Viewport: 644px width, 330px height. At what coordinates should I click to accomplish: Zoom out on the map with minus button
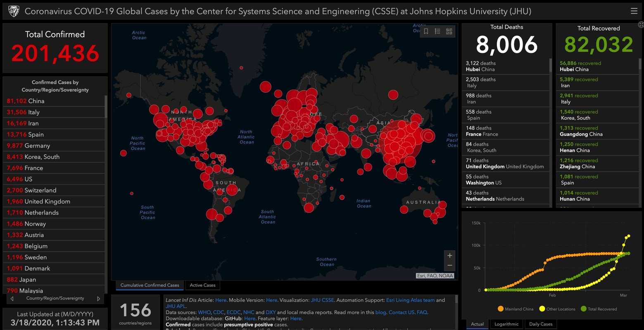[x=450, y=266]
